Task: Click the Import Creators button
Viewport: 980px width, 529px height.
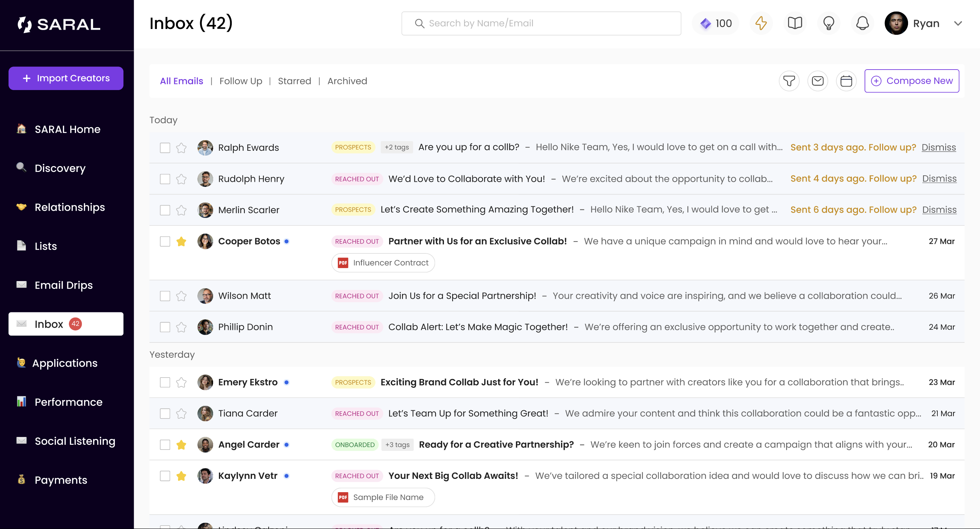Action: 66,78
